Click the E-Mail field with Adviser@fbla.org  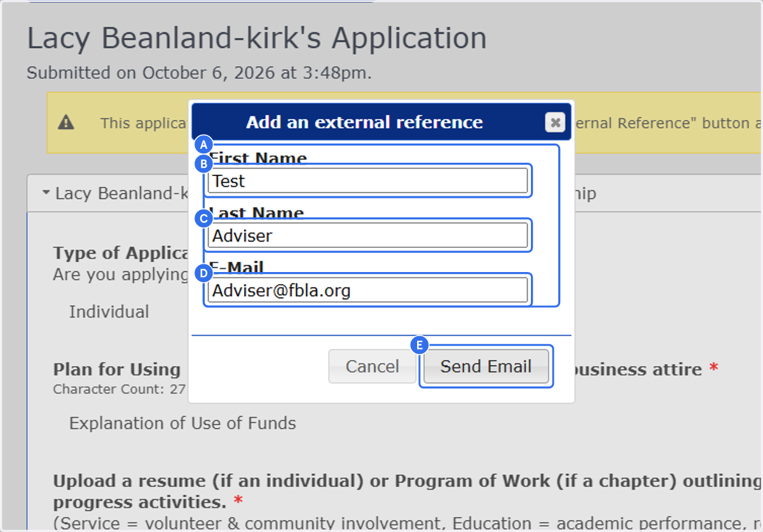368,290
